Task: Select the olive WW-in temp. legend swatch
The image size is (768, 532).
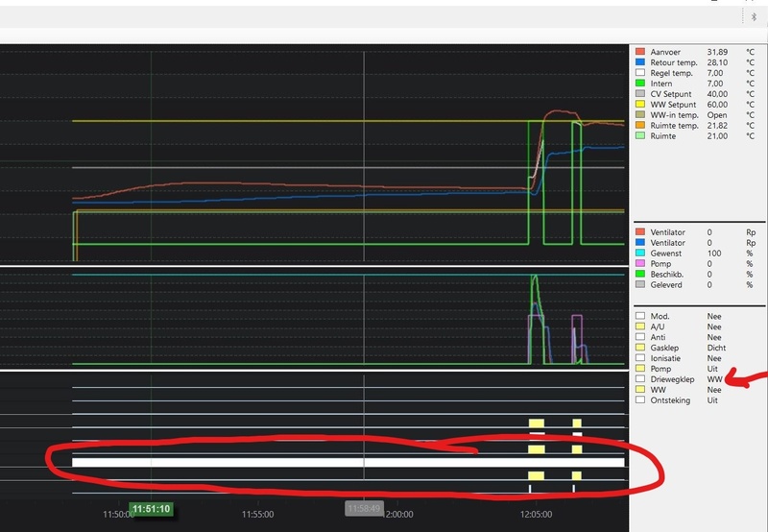Action: [639, 114]
